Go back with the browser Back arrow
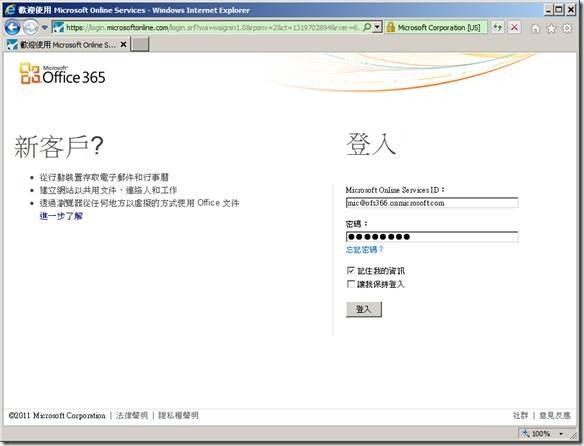 pyautogui.click(x=13, y=28)
